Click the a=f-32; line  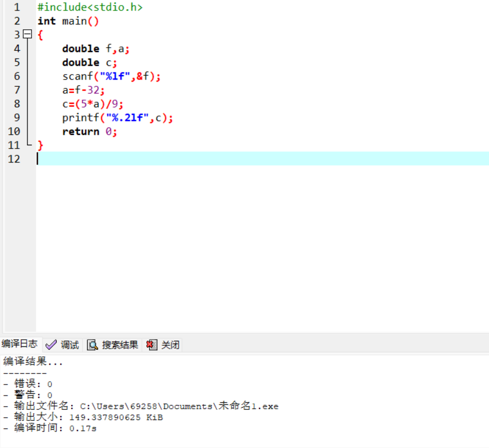pos(83,90)
